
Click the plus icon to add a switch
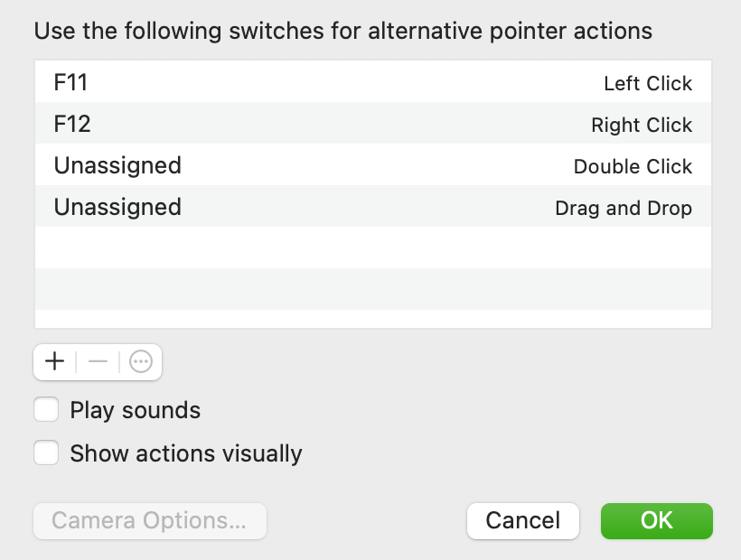(x=54, y=362)
